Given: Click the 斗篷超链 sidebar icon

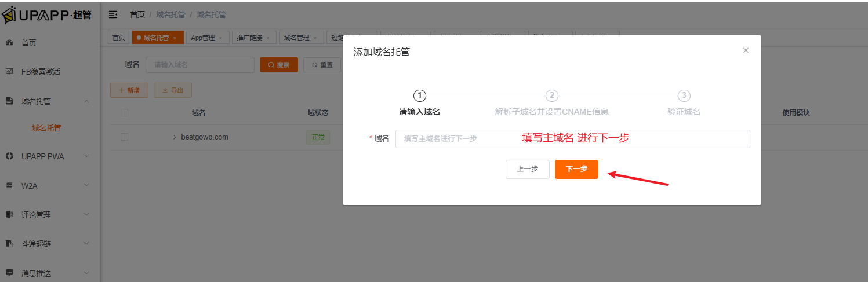Looking at the screenshot, I should (x=9, y=244).
